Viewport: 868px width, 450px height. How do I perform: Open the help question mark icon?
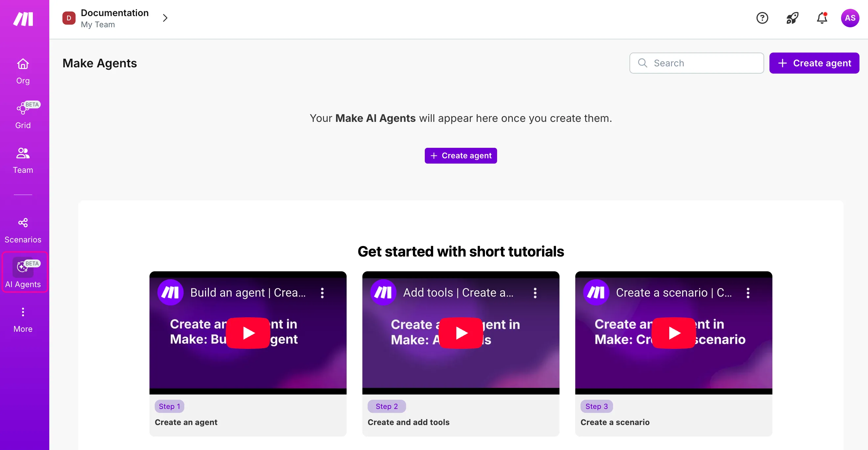(x=762, y=18)
